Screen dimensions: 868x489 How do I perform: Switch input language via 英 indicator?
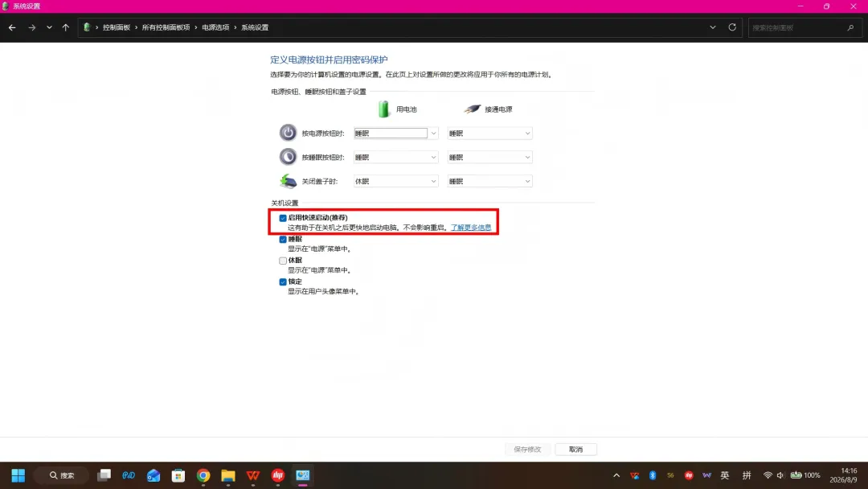725,475
